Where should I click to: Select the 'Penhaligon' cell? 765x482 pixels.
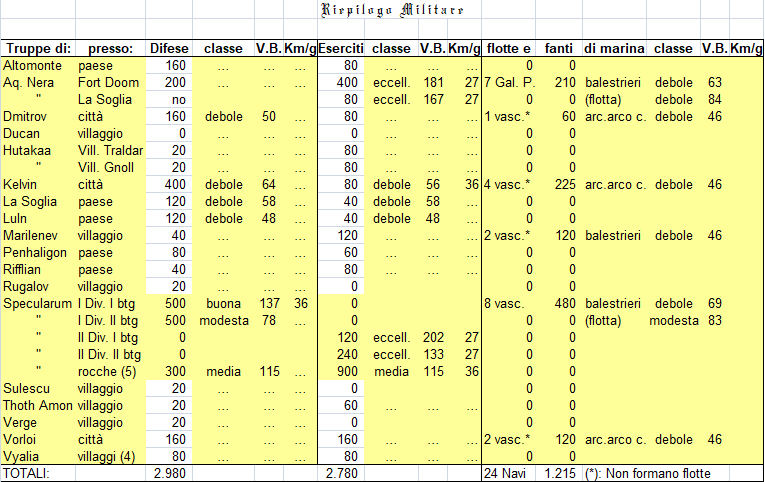coord(35,253)
